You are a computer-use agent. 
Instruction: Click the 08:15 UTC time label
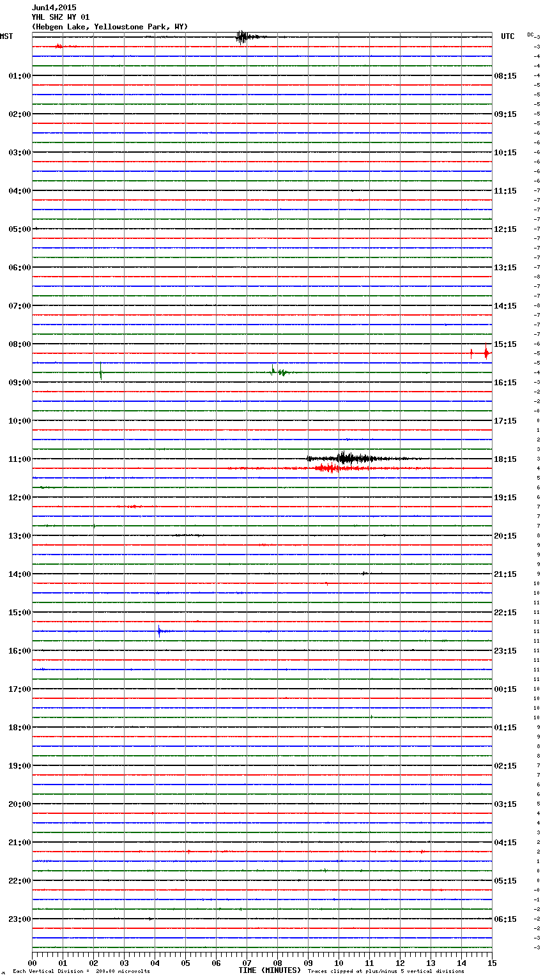coord(505,76)
